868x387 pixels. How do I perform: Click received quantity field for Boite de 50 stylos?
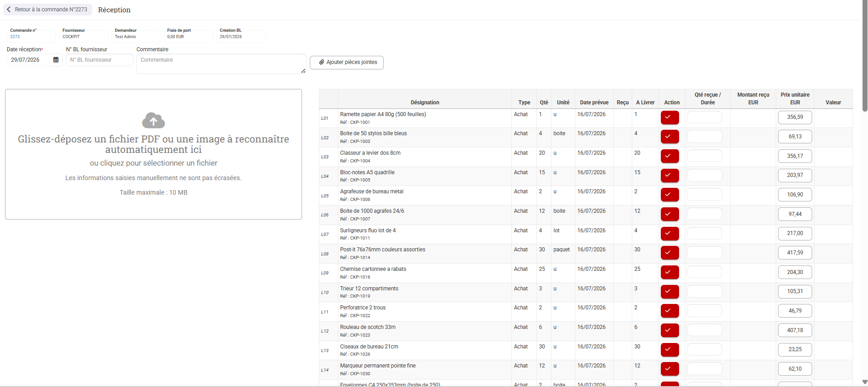pyautogui.click(x=704, y=137)
